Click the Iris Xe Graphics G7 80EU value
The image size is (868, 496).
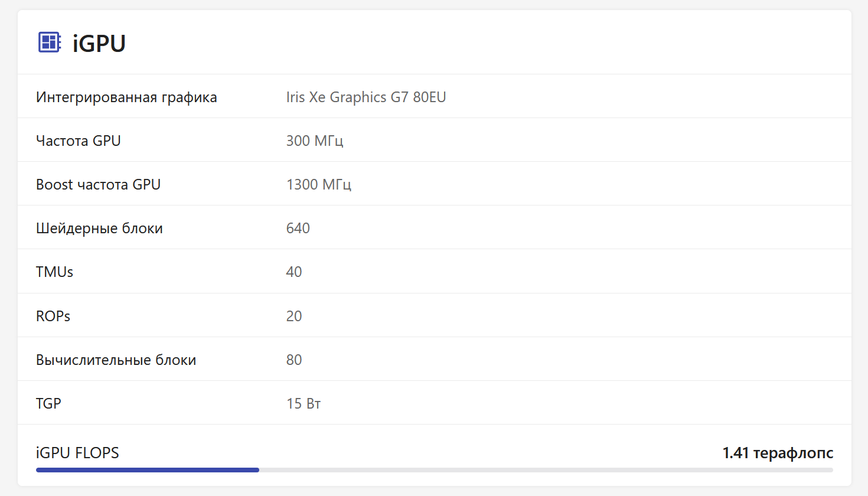366,97
